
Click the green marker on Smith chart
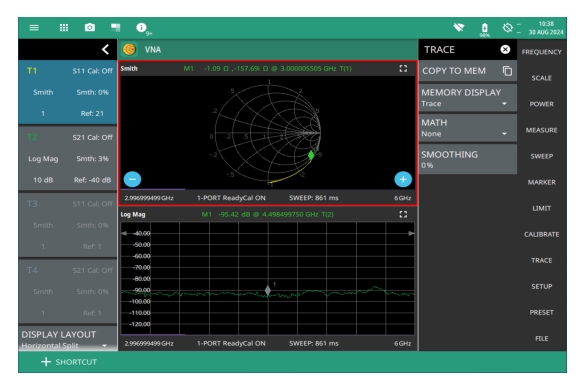click(x=311, y=155)
